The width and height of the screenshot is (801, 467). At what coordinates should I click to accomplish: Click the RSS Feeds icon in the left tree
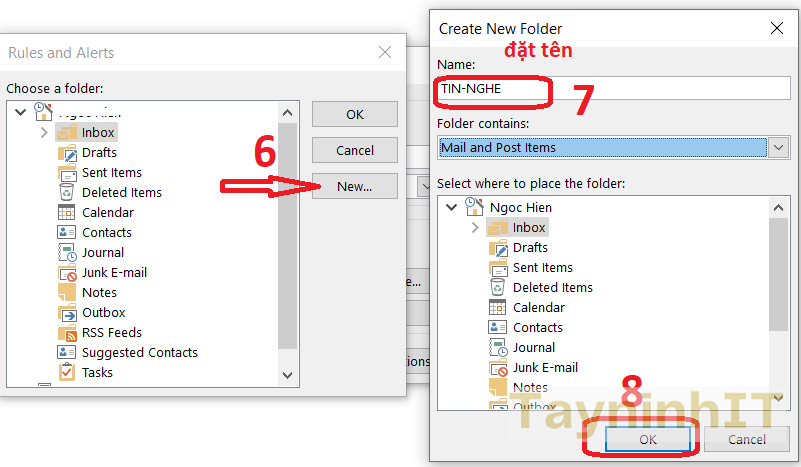coord(67,333)
